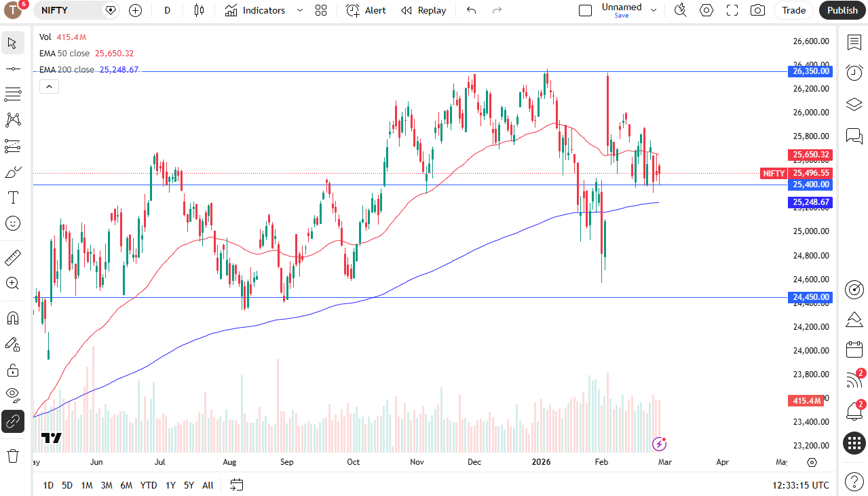
Task: Open the watchlist panel
Action: [854, 42]
